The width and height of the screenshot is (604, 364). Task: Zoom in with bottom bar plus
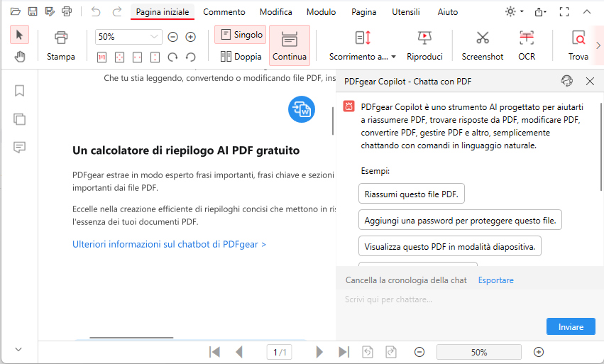coord(539,352)
